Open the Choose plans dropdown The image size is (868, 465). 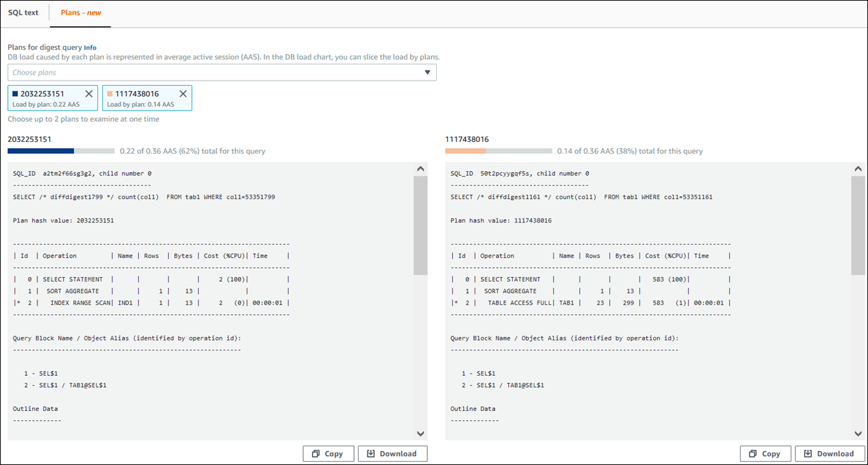(x=213, y=73)
